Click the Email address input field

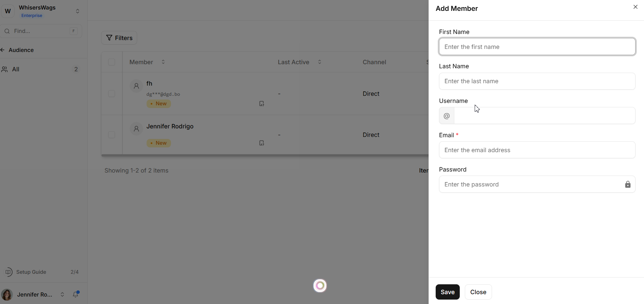(x=537, y=150)
